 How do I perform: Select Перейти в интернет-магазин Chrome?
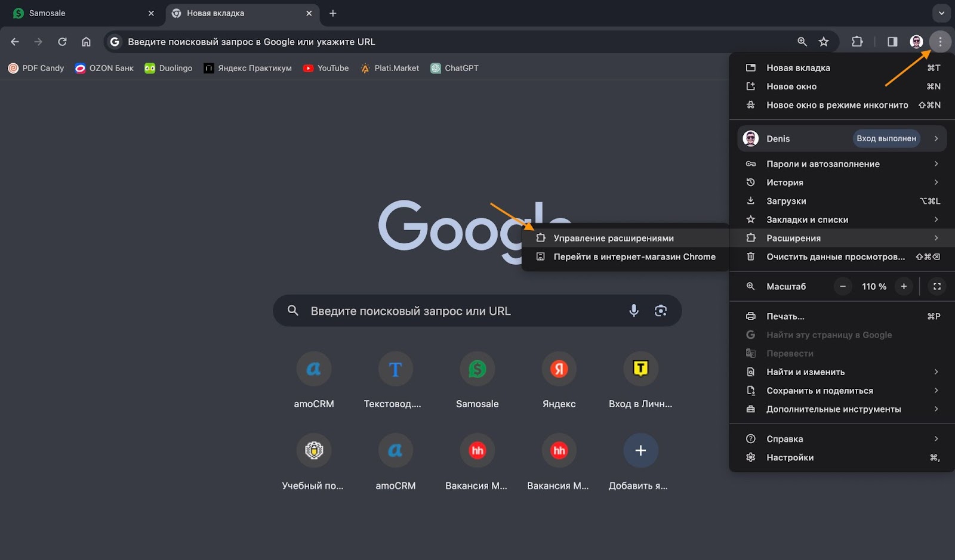coord(626,256)
